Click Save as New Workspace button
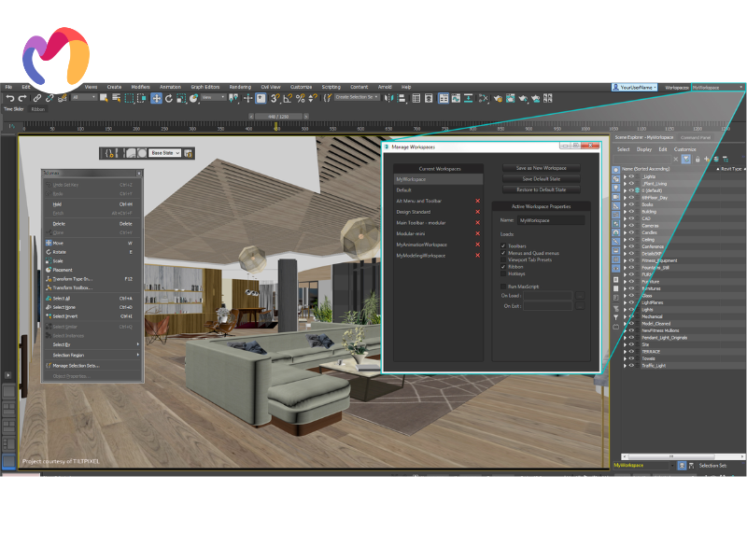The image size is (747, 560). tap(541, 168)
